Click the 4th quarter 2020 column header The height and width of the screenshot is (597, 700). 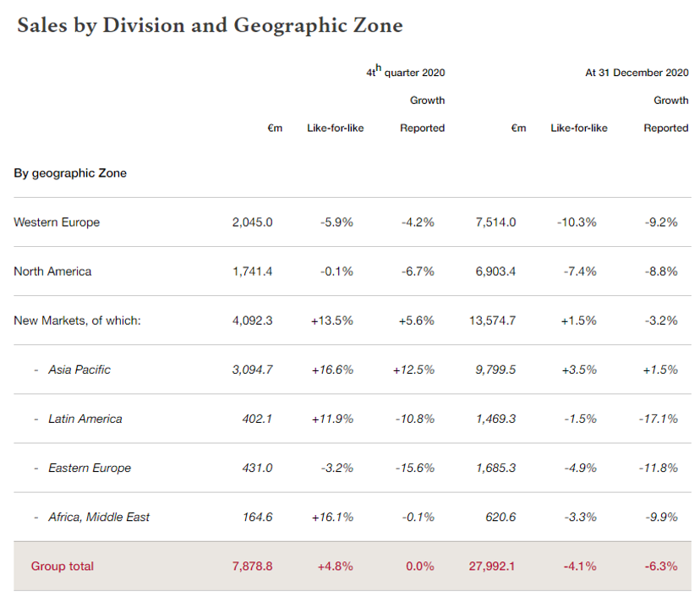coord(406,73)
